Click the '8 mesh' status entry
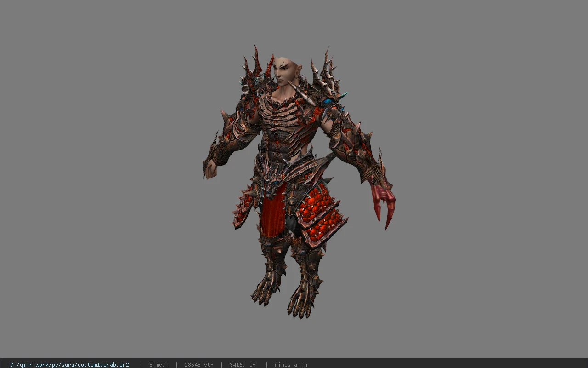This screenshot has height=368, width=588. (x=158, y=365)
